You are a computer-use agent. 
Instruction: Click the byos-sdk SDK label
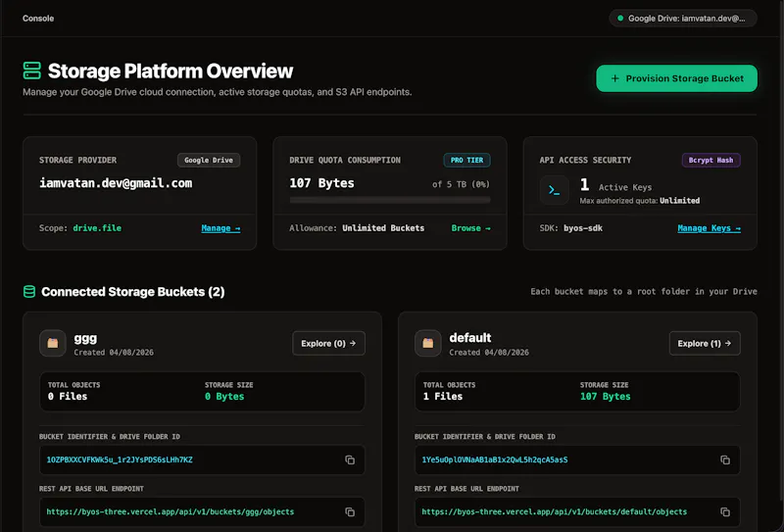click(583, 228)
